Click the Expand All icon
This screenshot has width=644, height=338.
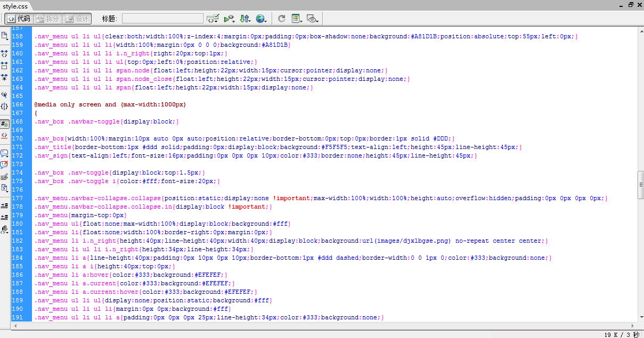coord(4,77)
